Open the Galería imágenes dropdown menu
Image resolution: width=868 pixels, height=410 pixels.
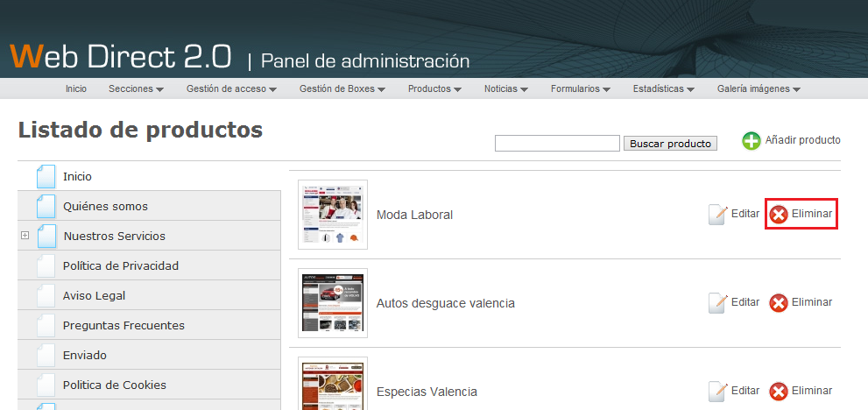759,88
